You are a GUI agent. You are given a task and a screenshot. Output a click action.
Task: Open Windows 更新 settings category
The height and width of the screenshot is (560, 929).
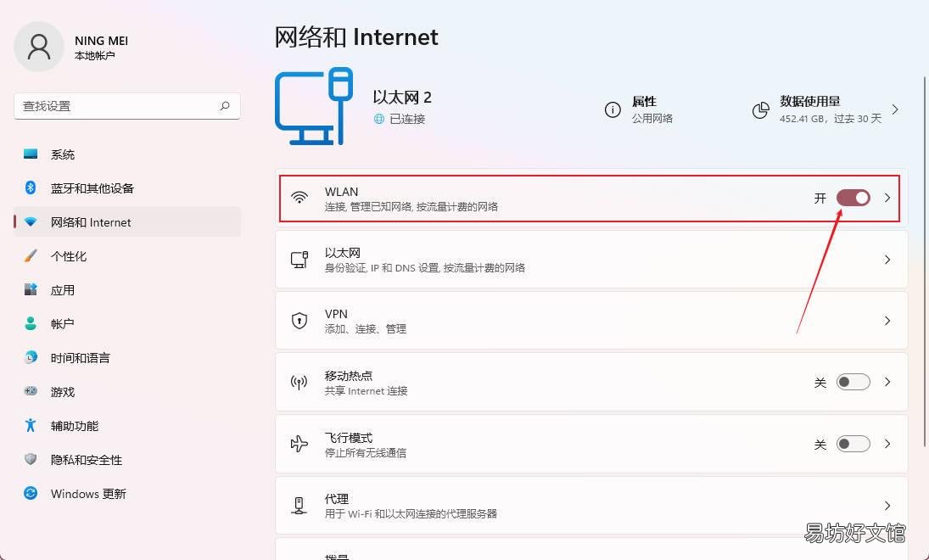[127, 493]
